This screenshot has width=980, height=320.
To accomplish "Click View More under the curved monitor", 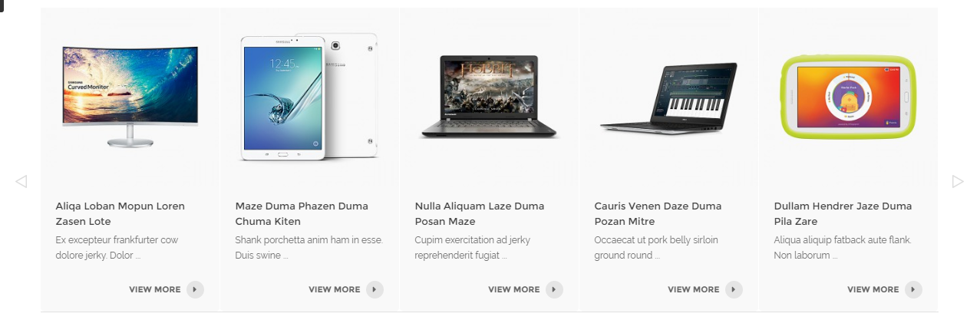I will coord(155,290).
